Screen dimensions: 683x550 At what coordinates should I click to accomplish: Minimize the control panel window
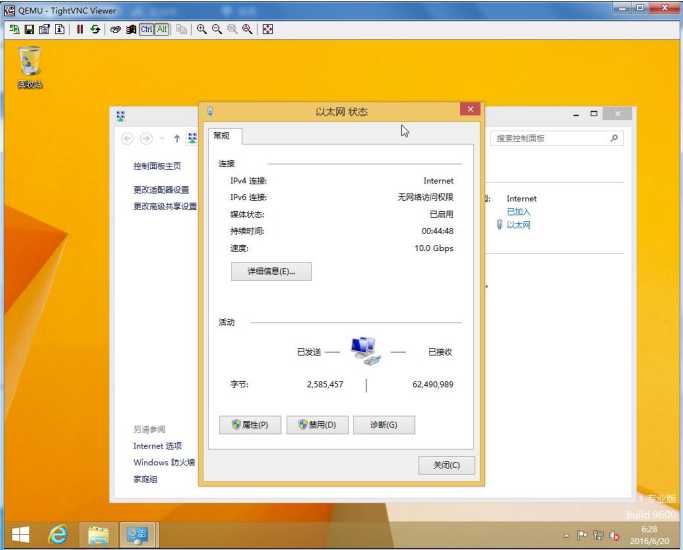tap(576, 114)
